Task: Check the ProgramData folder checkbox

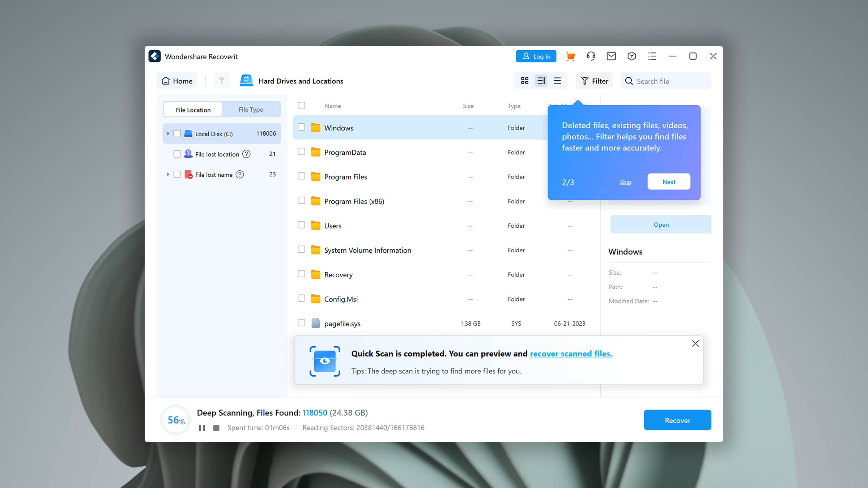Action: pyautogui.click(x=301, y=151)
